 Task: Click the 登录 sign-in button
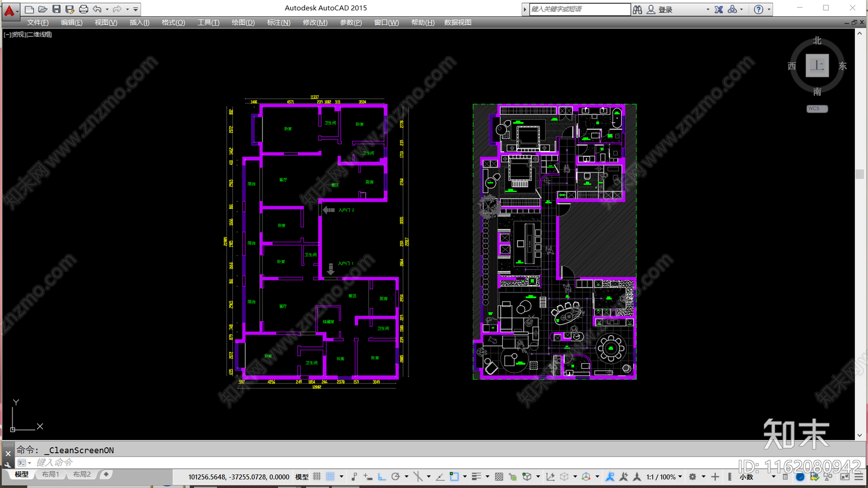(x=666, y=9)
